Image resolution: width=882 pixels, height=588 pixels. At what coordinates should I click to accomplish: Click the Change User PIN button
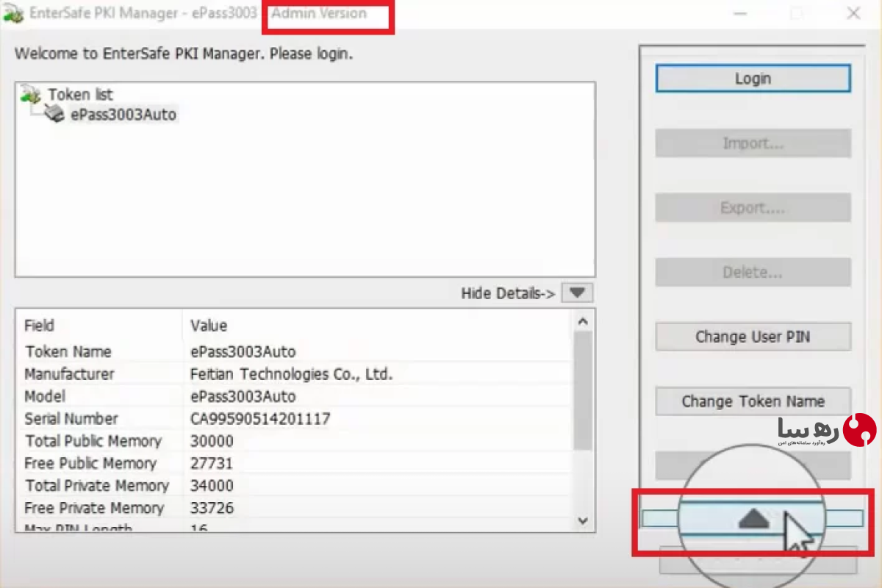click(753, 337)
